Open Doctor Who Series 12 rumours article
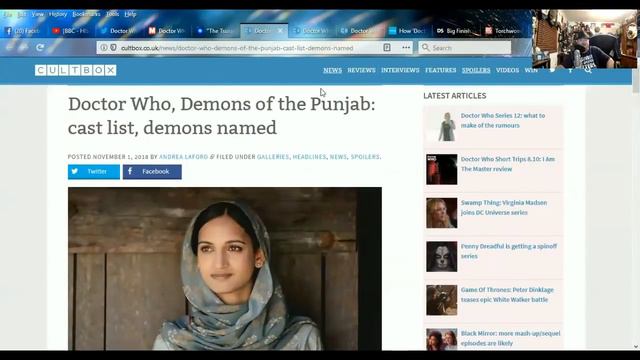 click(503, 120)
